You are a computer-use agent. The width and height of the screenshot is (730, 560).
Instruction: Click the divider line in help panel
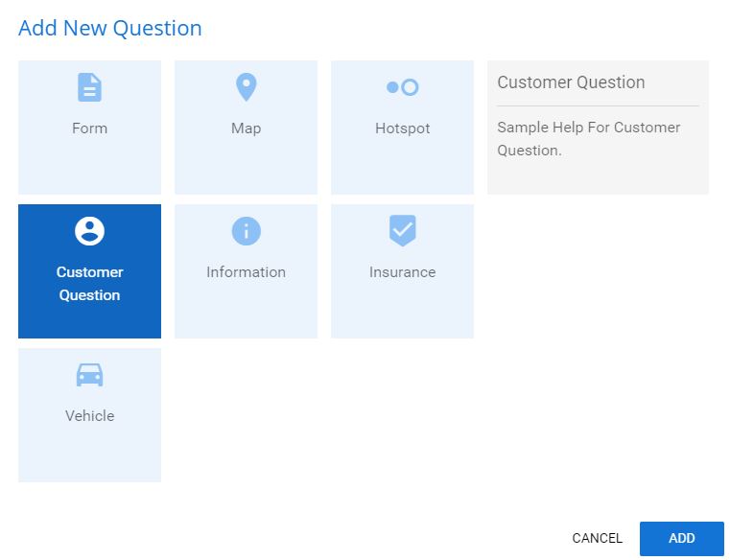coord(598,106)
